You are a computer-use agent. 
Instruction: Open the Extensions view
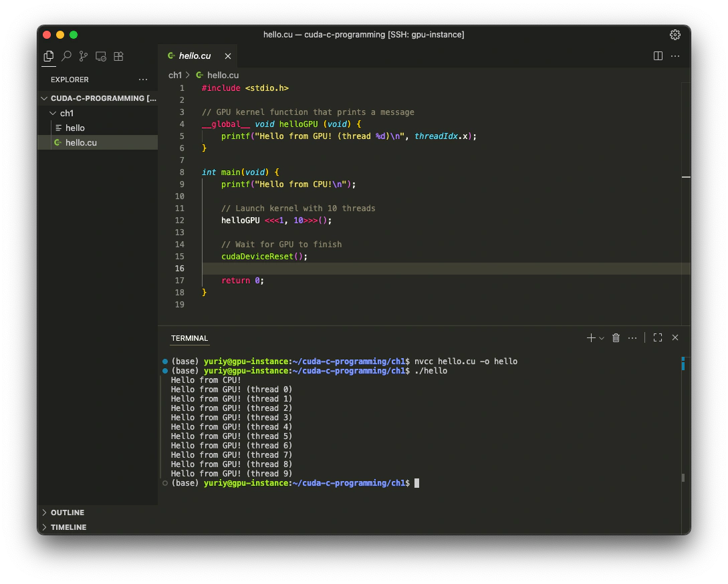coord(118,56)
